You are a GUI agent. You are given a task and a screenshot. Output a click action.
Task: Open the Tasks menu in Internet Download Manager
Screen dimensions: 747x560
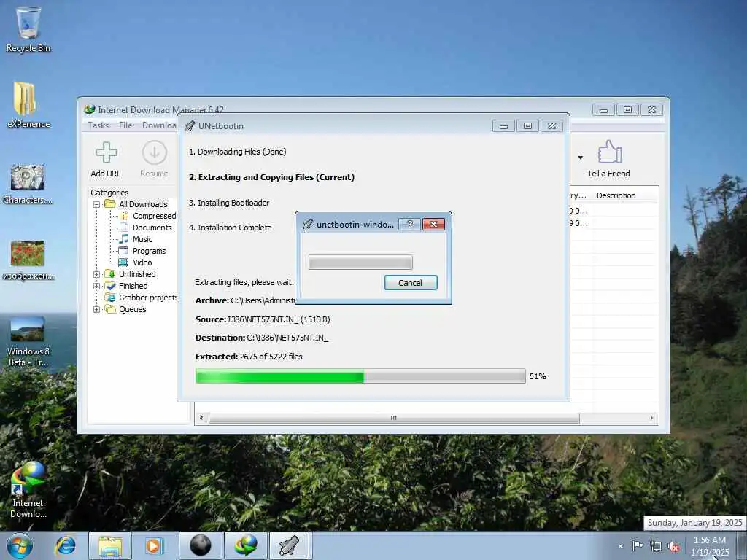click(98, 125)
